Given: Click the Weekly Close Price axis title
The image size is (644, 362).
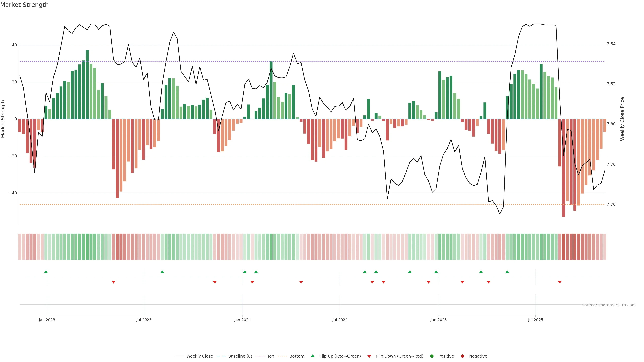Looking at the screenshot, I should [x=622, y=119].
